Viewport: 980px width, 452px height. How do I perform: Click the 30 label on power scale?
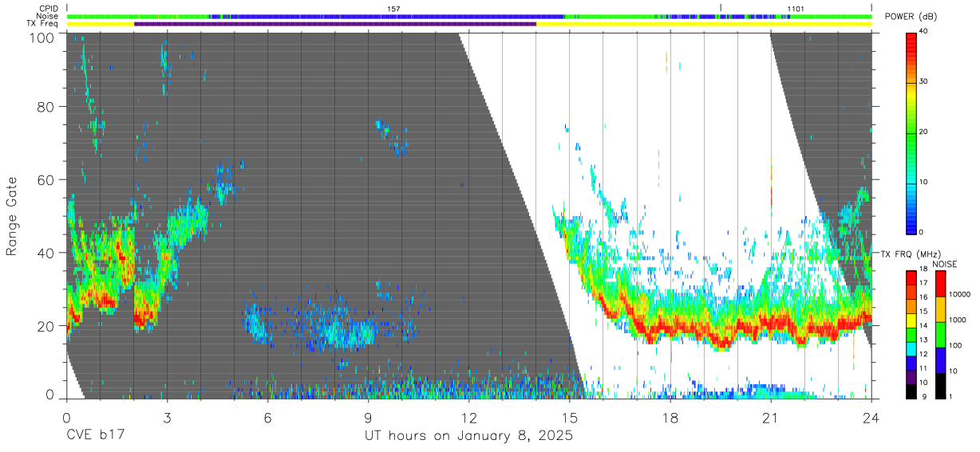coord(925,81)
